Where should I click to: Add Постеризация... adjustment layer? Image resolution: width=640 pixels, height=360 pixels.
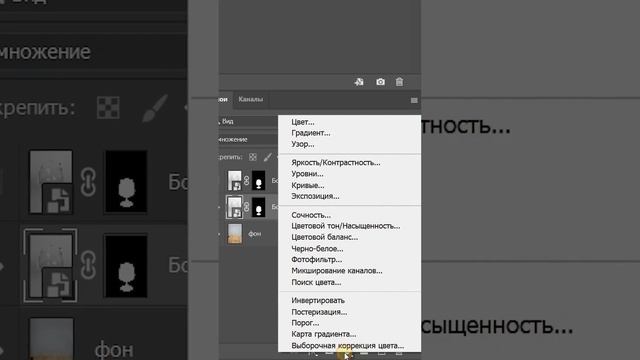(319, 312)
